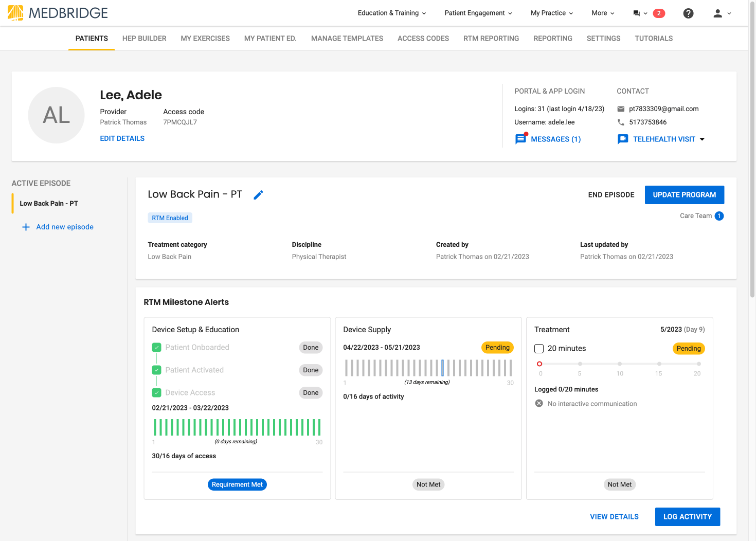Image resolution: width=756 pixels, height=541 pixels.
Task: Click the Requirement Met badge
Action: pos(237,484)
